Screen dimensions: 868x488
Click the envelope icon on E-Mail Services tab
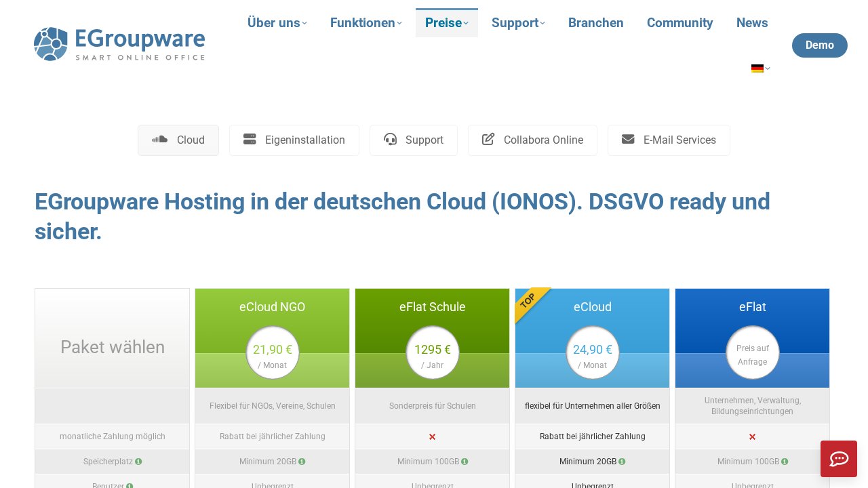[628, 139]
